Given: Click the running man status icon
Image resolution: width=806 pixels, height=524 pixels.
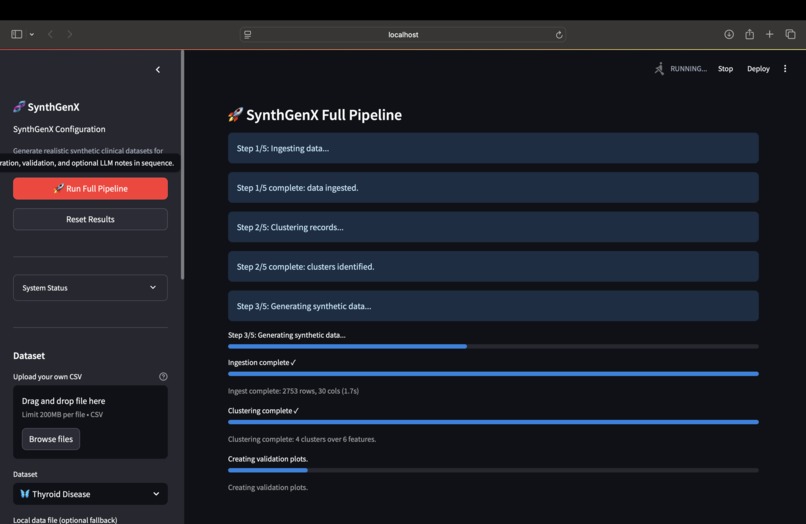Looking at the screenshot, I should click(x=659, y=68).
